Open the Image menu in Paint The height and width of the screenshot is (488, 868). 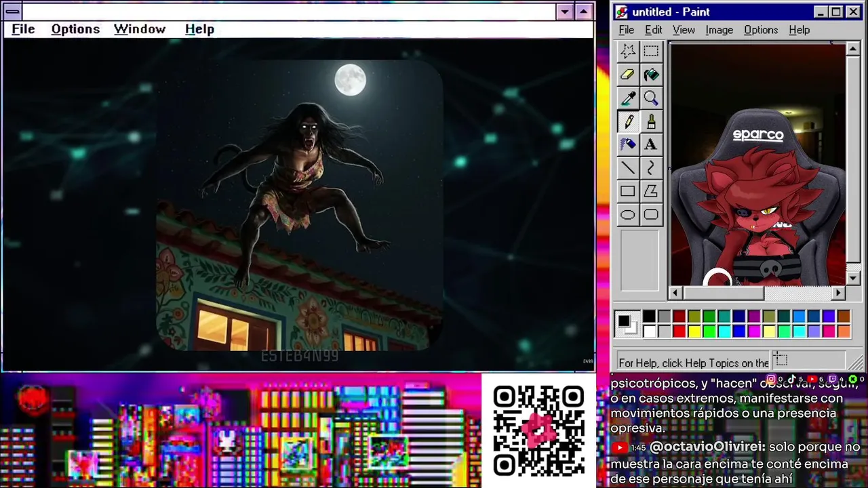point(719,30)
